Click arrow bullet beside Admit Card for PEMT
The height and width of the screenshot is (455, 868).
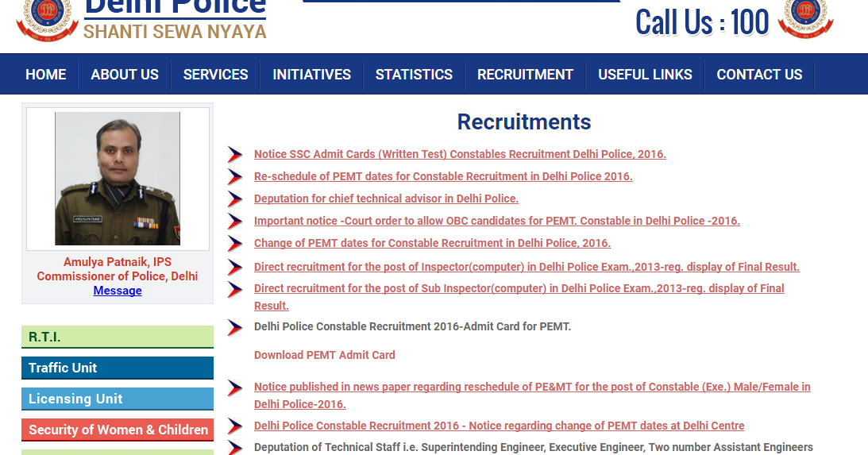coord(235,327)
